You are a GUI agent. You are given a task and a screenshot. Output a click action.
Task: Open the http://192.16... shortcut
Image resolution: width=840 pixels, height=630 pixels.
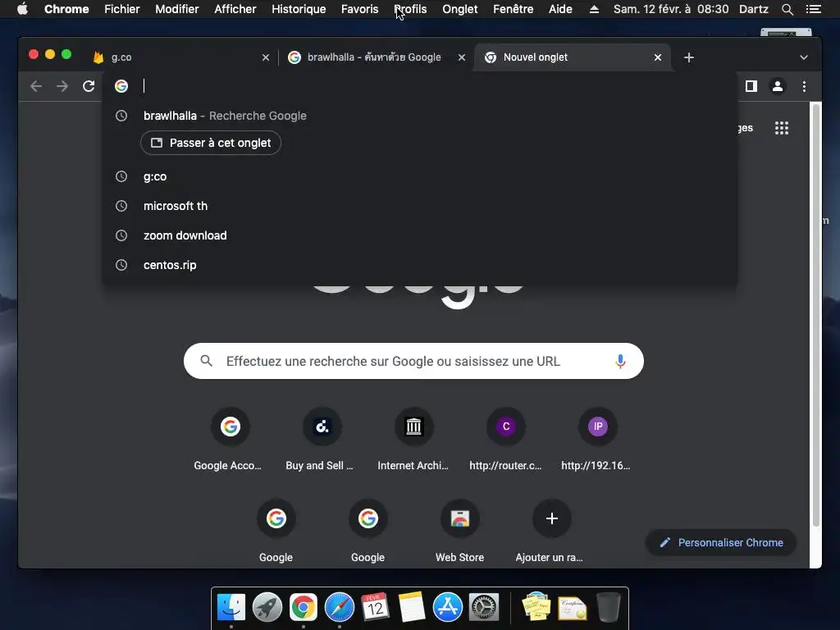pos(597,441)
